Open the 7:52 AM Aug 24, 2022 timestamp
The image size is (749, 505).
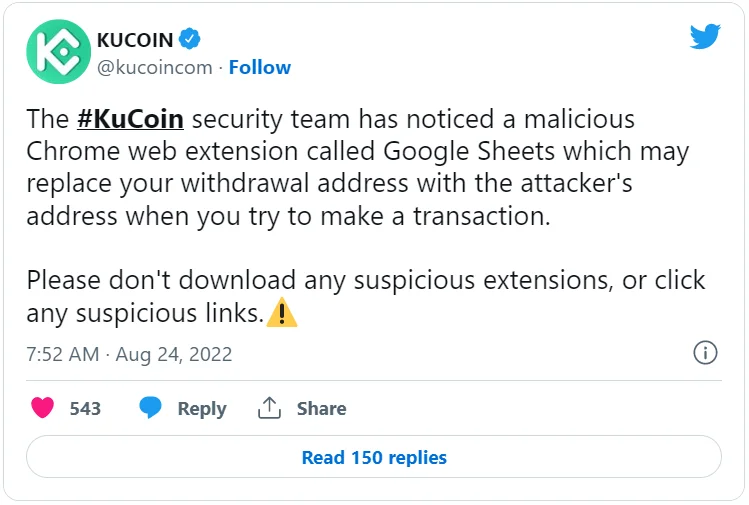coord(129,354)
